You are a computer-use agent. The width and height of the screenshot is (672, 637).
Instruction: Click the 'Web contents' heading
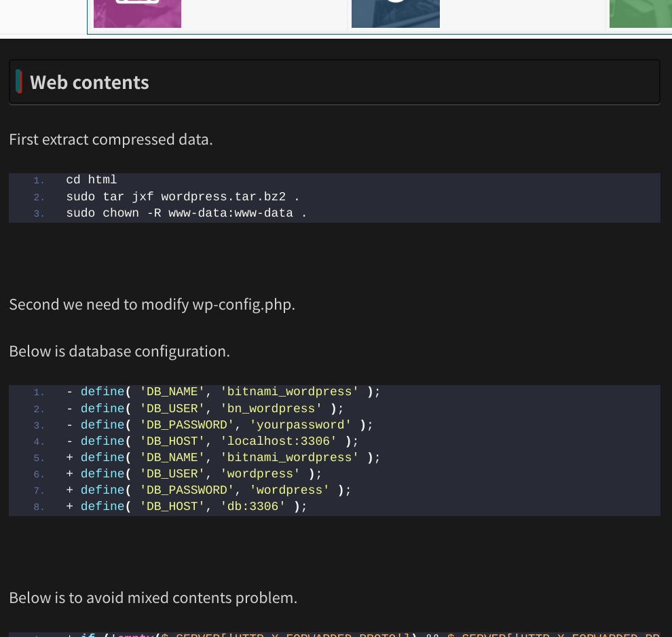click(x=89, y=82)
